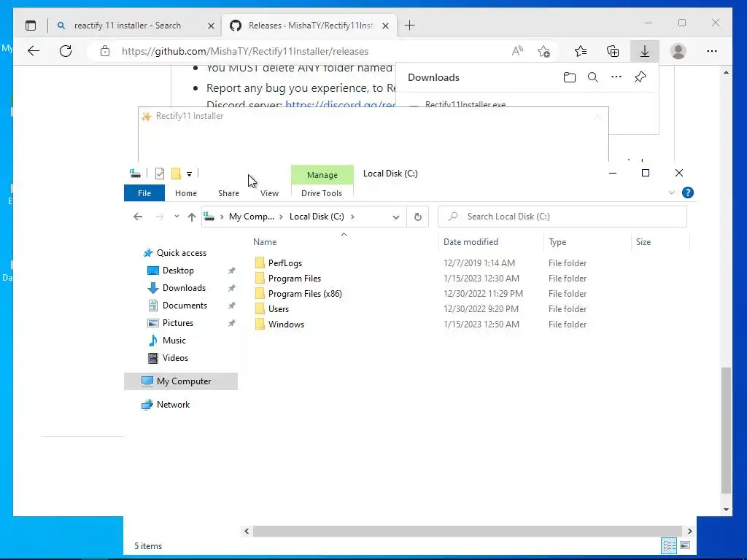
Task: Open Explorer Help question mark
Action: point(687,192)
